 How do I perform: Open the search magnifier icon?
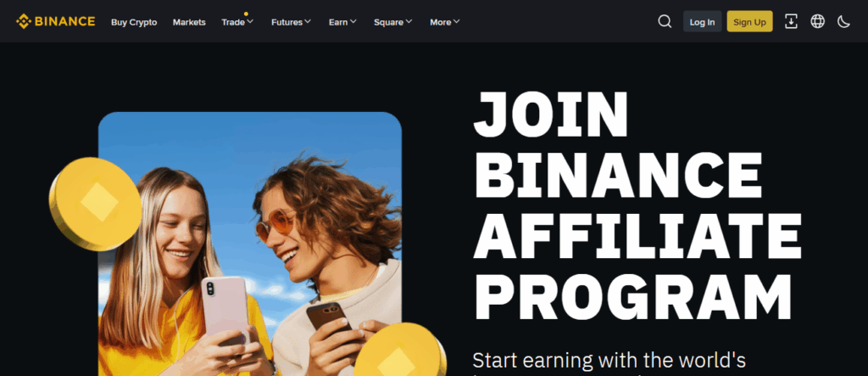665,21
